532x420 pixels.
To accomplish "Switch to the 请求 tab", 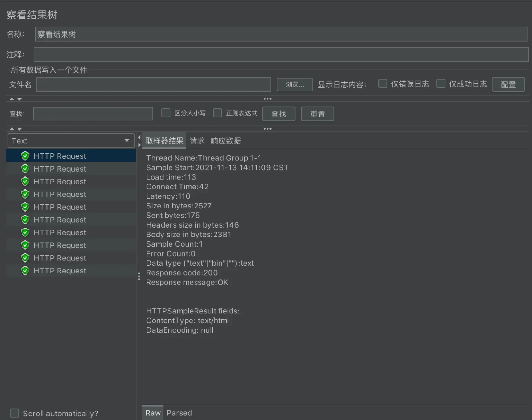I will point(197,141).
